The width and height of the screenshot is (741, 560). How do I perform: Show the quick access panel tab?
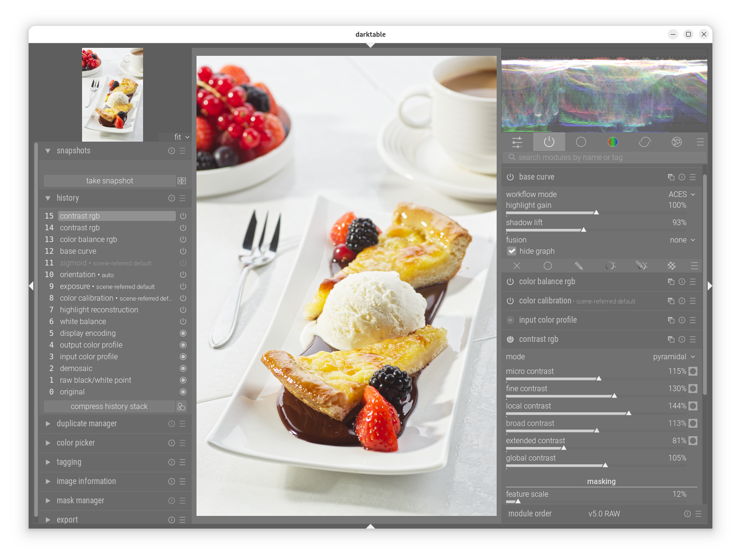point(517,142)
